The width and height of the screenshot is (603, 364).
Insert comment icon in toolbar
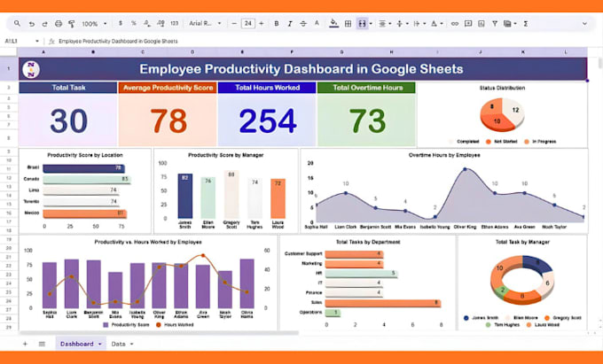(468, 23)
